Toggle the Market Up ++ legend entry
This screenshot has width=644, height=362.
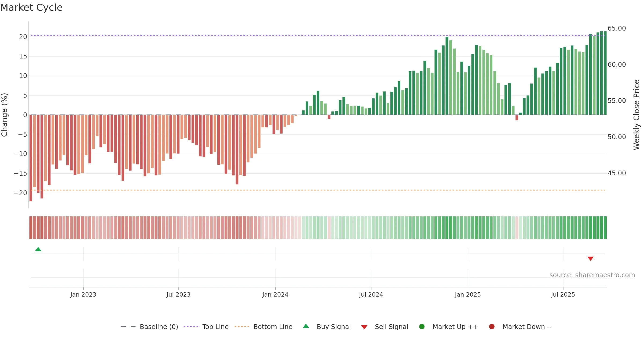[449, 327]
